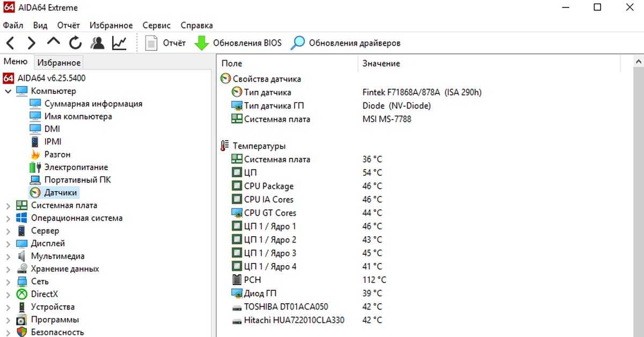Select Устройства in the tree

click(53, 307)
